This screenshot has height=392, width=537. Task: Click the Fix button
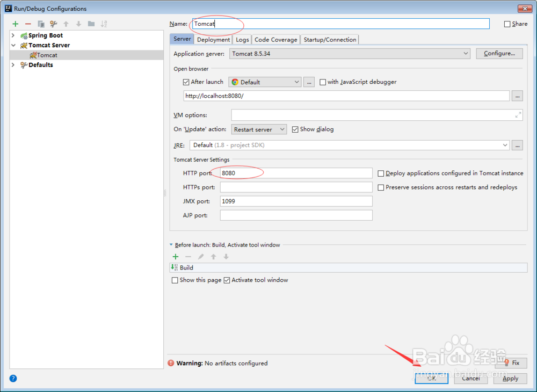pos(511,363)
